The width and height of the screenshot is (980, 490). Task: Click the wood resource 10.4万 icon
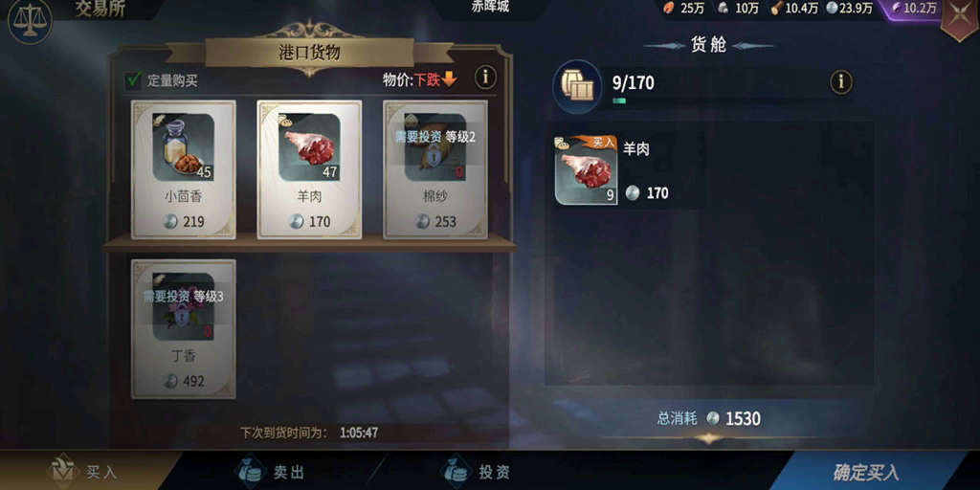click(777, 8)
